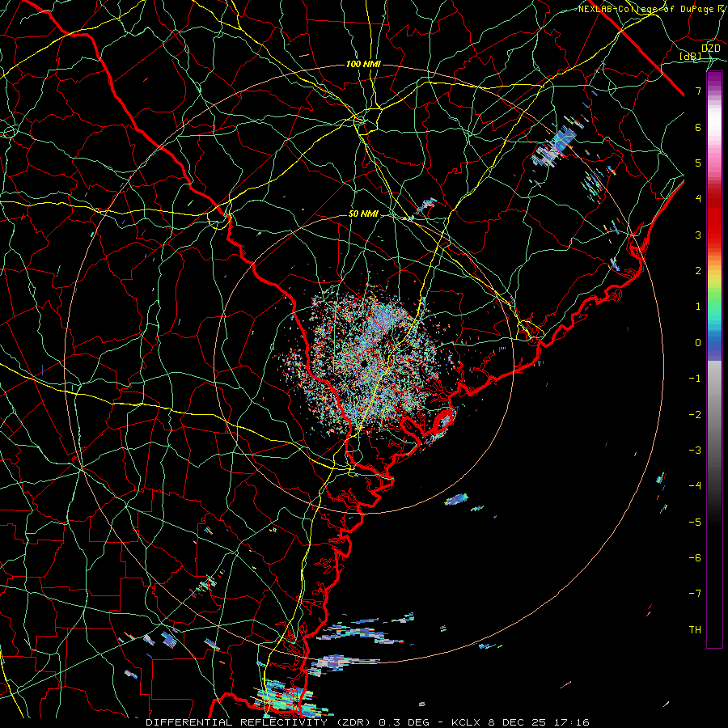Image resolution: width=728 pixels, height=728 pixels.
Task: Click the color scale value -5
Action: pos(695,523)
